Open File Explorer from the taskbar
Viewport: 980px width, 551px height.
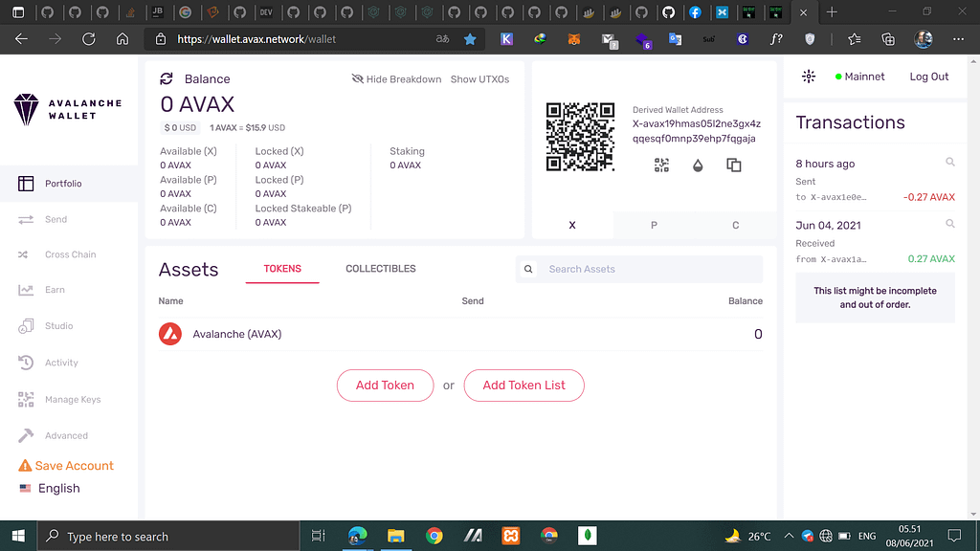395,536
